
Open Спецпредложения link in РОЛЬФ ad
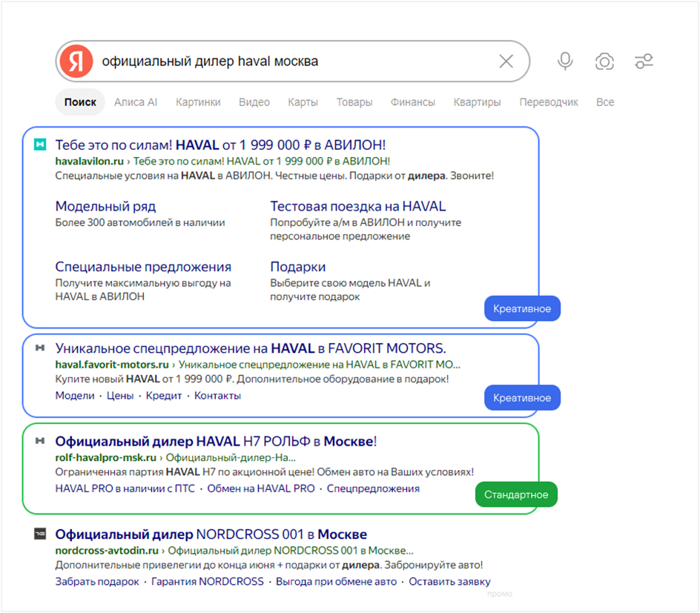(373, 488)
